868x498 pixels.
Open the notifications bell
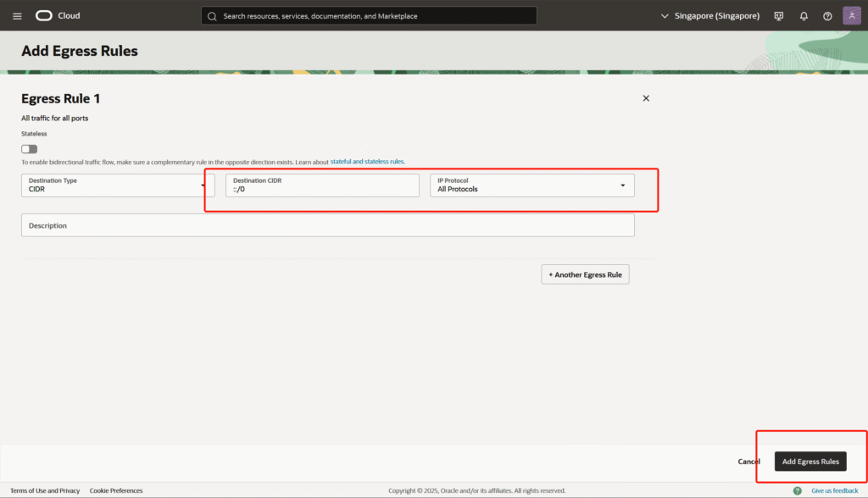tap(804, 16)
